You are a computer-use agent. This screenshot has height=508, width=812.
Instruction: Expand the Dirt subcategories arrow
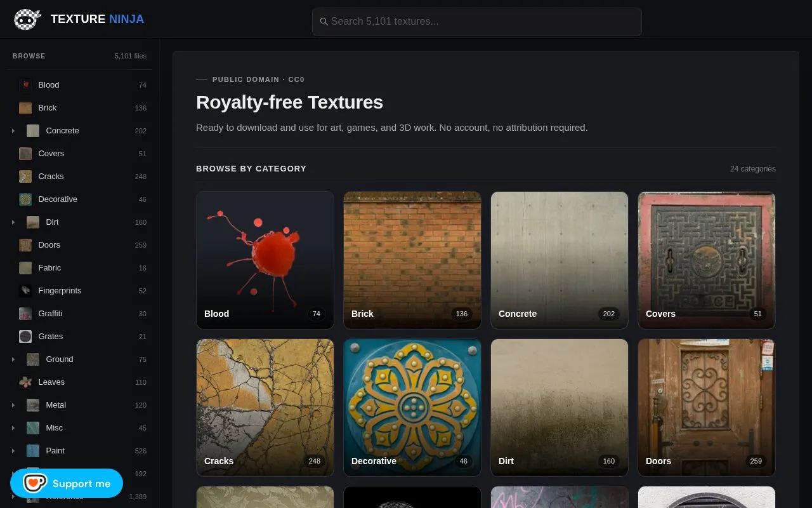click(x=13, y=222)
